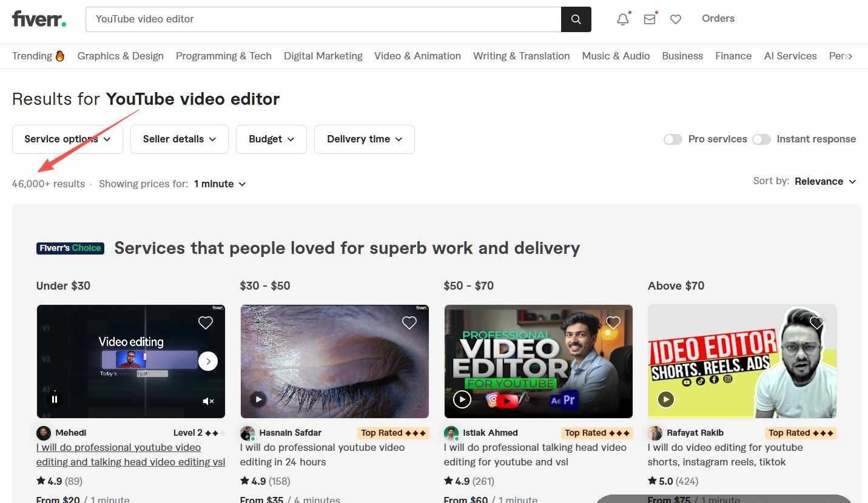
Task: Open the Digital Marketing category
Action: coord(323,56)
